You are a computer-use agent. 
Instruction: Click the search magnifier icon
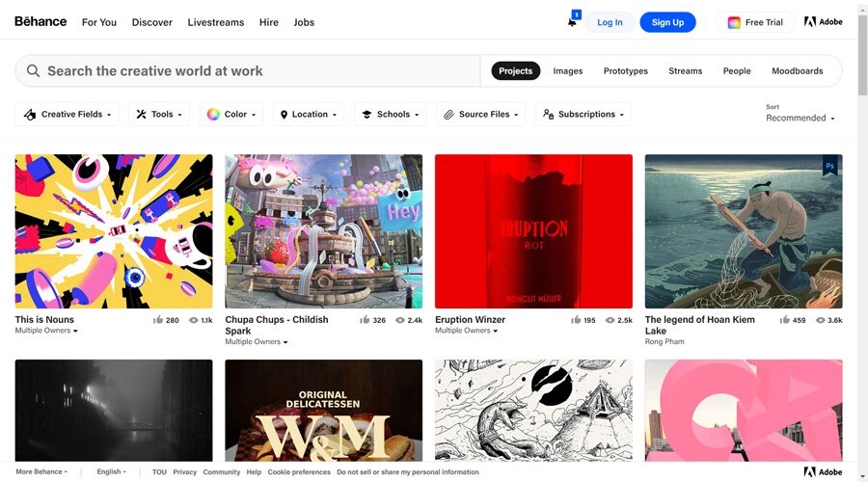pos(33,70)
